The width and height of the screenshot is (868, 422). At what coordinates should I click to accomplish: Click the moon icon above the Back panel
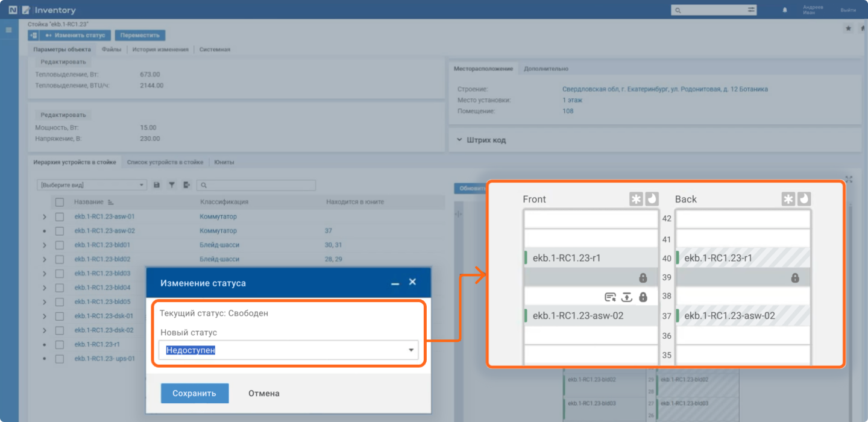(x=804, y=200)
